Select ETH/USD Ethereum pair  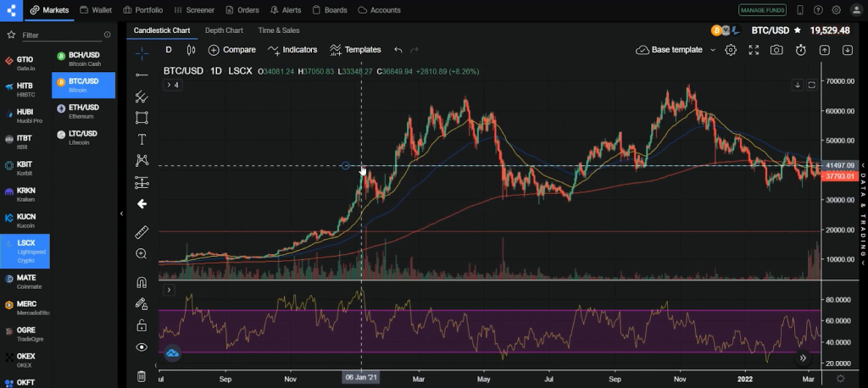click(x=82, y=112)
